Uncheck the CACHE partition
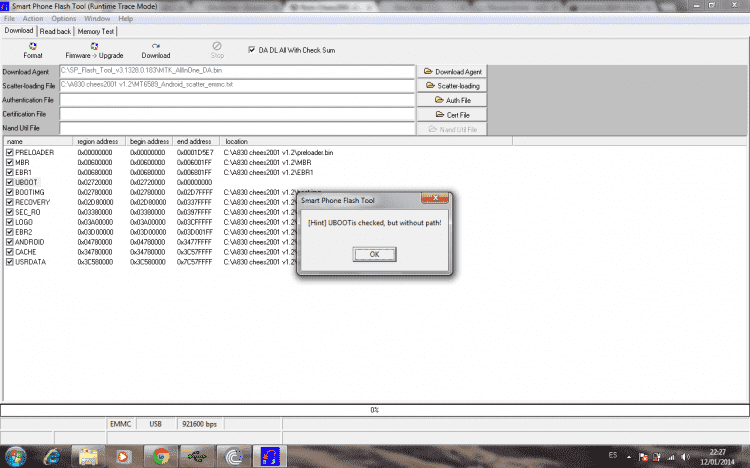This screenshot has height=468, width=750. (x=10, y=252)
